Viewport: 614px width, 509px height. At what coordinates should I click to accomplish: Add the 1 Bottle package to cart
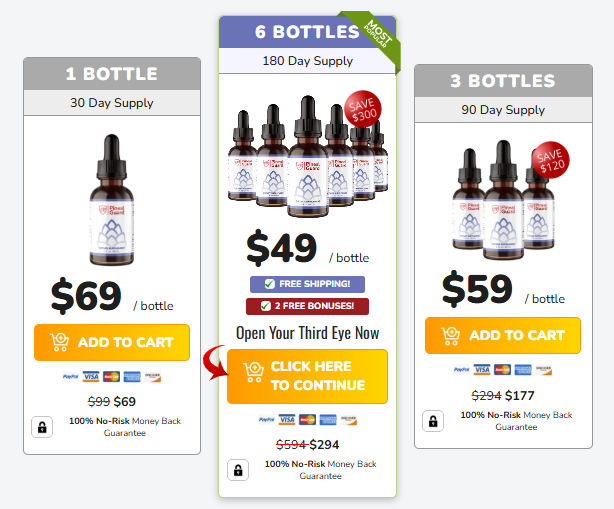click(x=112, y=342)
